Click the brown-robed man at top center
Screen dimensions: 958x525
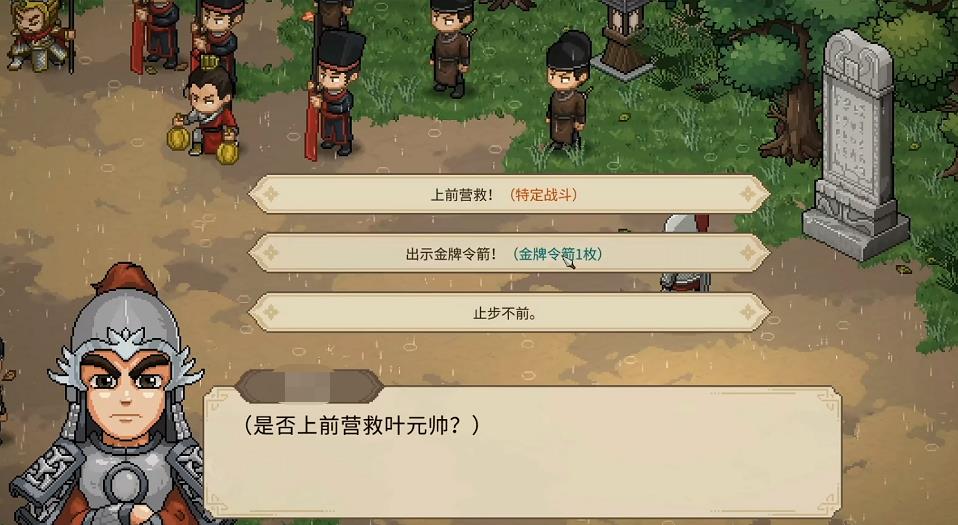click(x=451, y=48)
